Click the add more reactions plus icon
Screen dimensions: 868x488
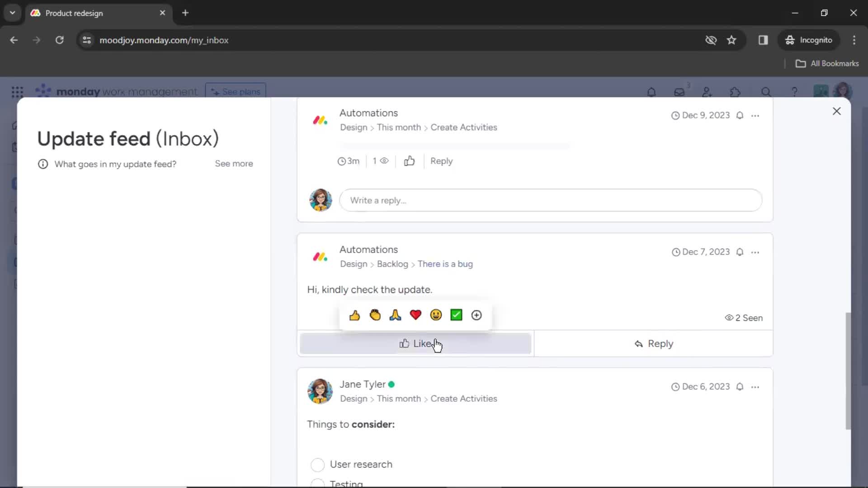[476, 314]
